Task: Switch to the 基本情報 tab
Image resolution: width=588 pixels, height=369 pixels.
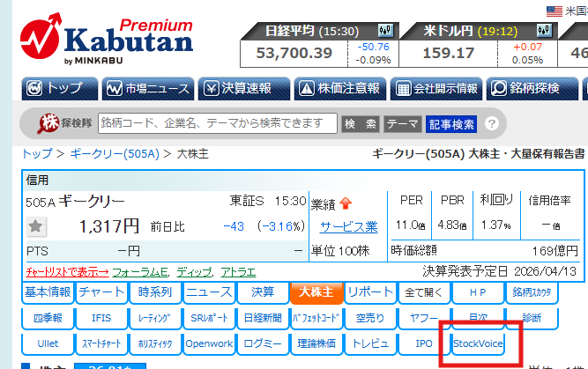Action: [x=48, y=292]
